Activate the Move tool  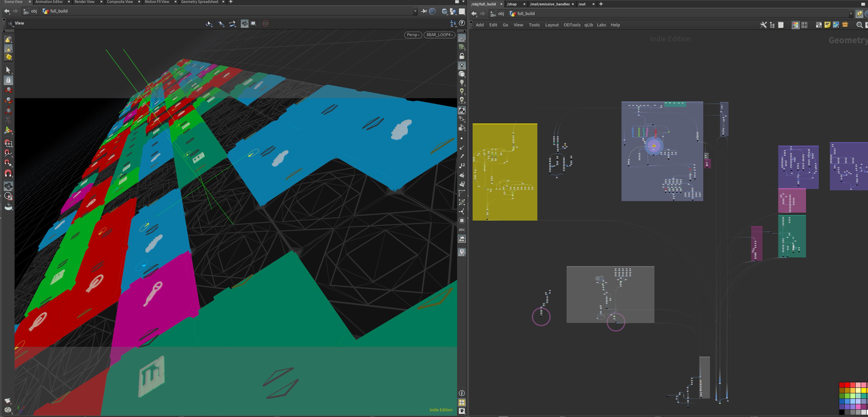click(x=8, y=90)
